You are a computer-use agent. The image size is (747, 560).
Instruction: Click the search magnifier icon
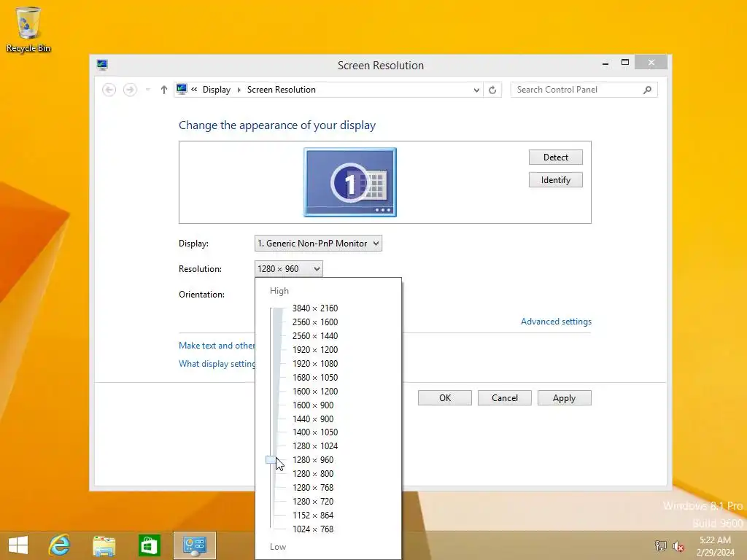point(647,90)
